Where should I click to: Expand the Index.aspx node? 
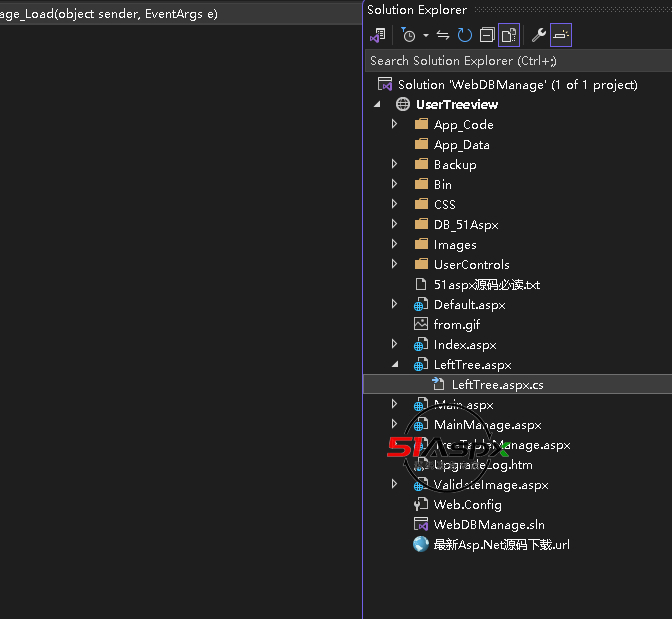pyautogui.click(x=394, y=344)
